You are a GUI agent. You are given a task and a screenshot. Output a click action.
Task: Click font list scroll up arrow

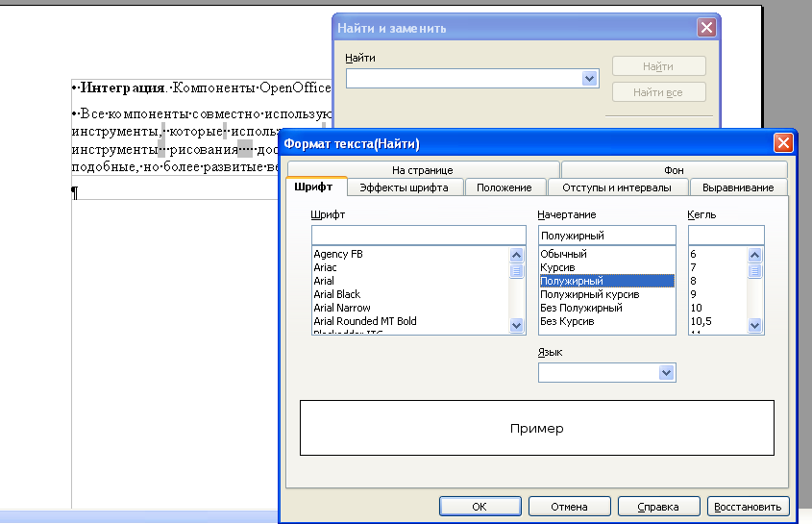click(516, 255)
